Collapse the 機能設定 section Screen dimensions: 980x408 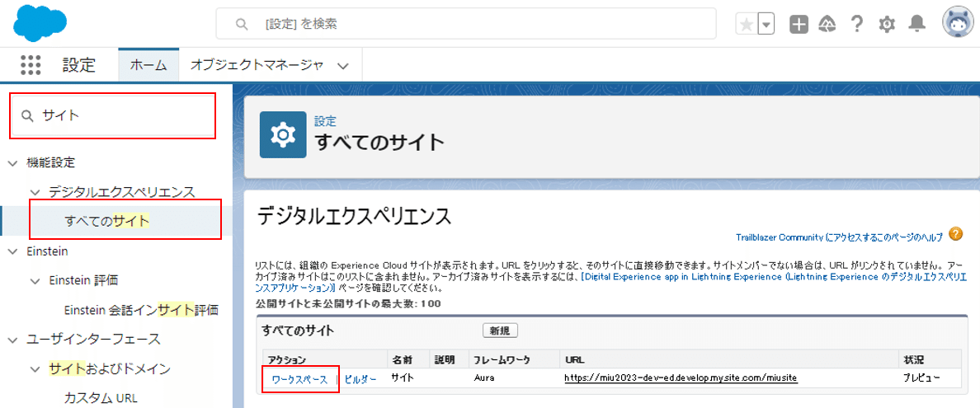pyautogui.click(x=12, y=162)
